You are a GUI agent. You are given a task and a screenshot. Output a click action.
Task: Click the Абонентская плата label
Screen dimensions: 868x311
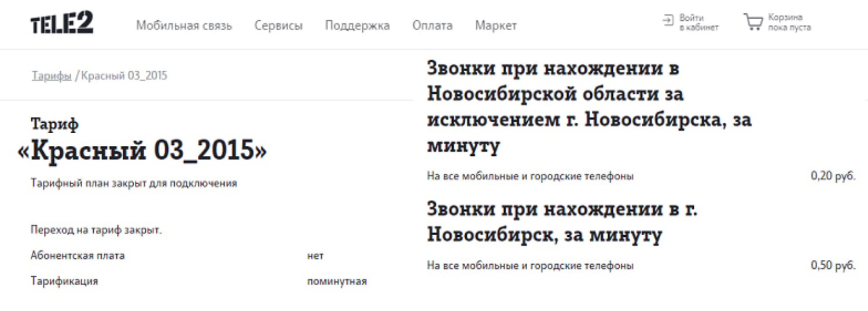click(78, 255)
